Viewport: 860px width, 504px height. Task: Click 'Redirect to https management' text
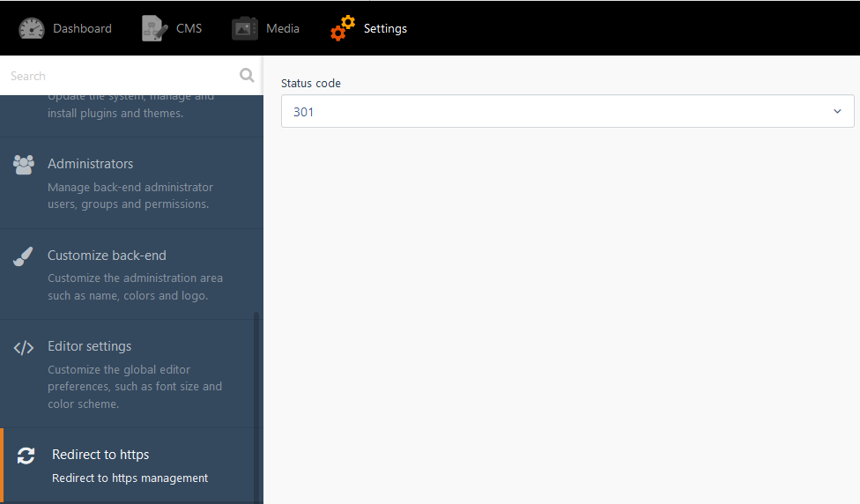(x=130, y=478)
